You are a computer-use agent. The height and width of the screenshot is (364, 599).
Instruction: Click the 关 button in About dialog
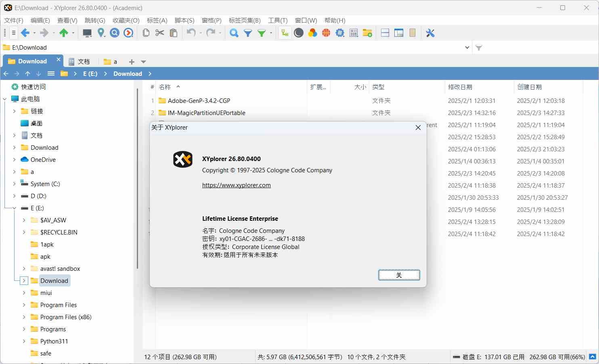click(399, 275)
